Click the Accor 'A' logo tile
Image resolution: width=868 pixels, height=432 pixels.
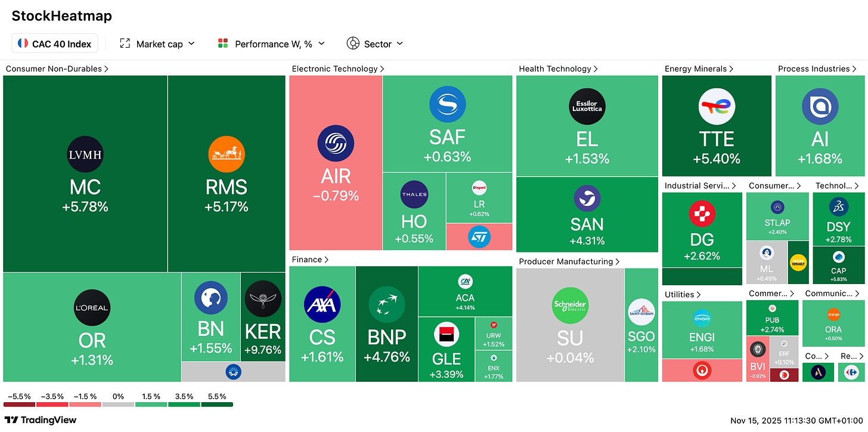[818, 373]
